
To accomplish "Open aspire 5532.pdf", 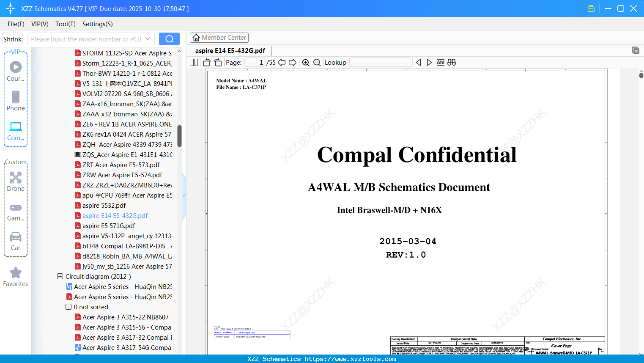I will pyautogui.click(x=100, y=206).
